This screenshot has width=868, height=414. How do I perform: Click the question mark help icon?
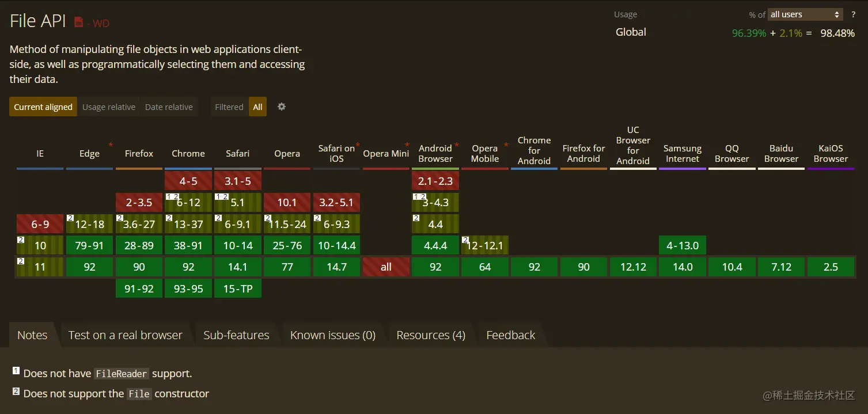pos(854,14)
